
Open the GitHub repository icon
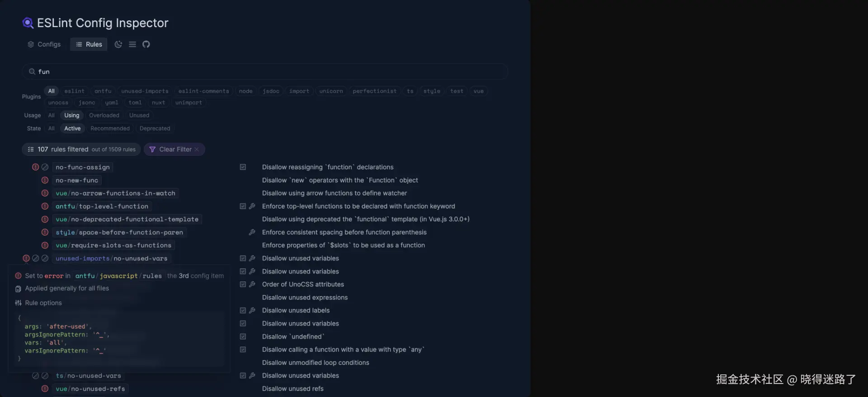click(x=146, y=44)
